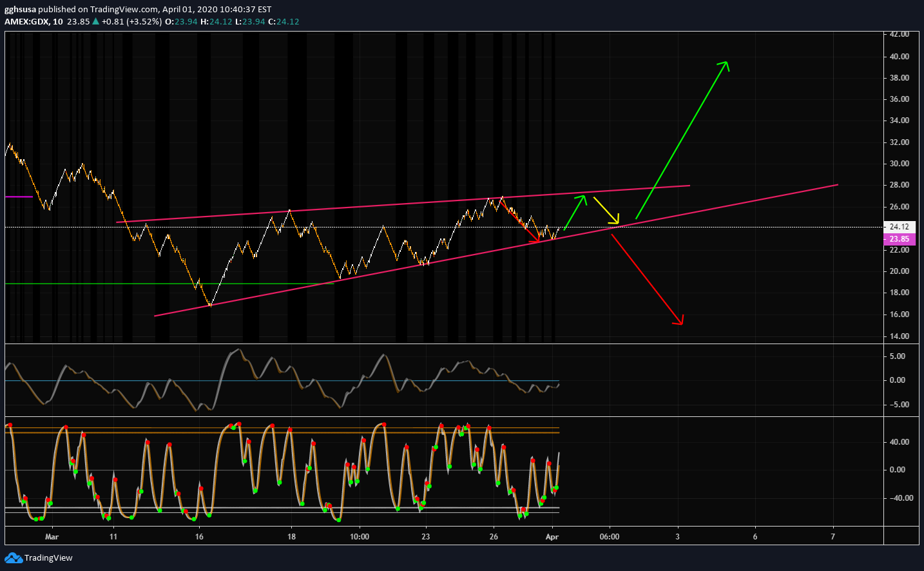The image size is (924, 571).
Task: Click the TradingView cloud logo icon
Action: click(14, 558)
